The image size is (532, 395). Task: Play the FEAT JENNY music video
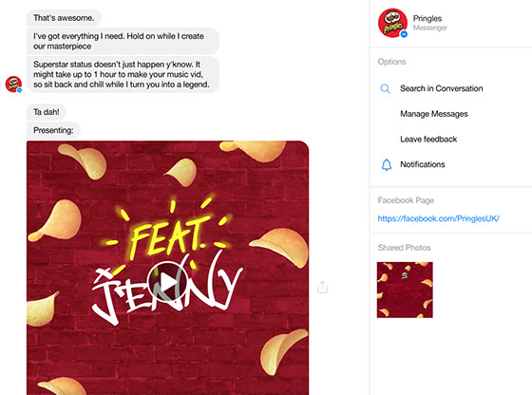pyautogui.click(x=167, y=282)
